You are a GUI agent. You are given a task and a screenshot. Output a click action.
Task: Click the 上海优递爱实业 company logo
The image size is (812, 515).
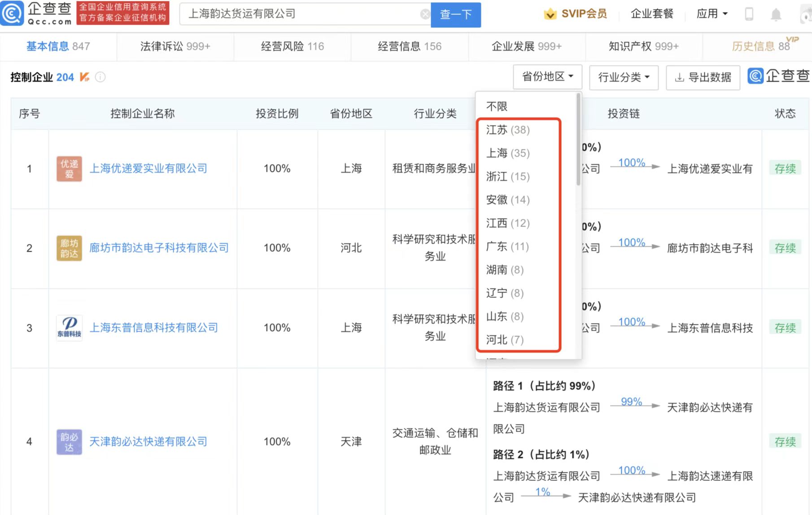(x=69, y=169)
